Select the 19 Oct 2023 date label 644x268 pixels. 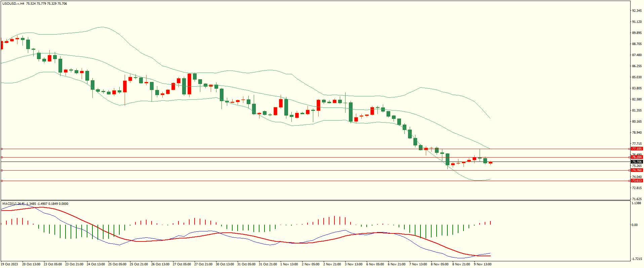(9, 264)
